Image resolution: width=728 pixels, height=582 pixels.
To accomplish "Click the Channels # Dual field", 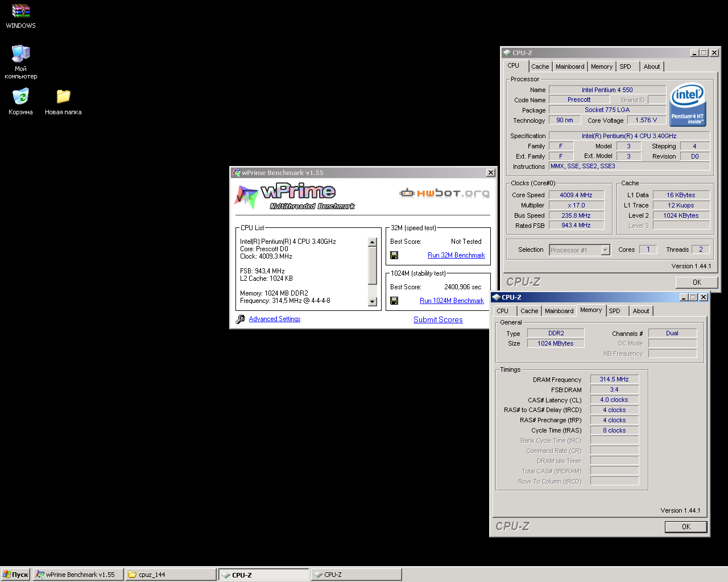I will pyautogui.click(x=672, y=333).
